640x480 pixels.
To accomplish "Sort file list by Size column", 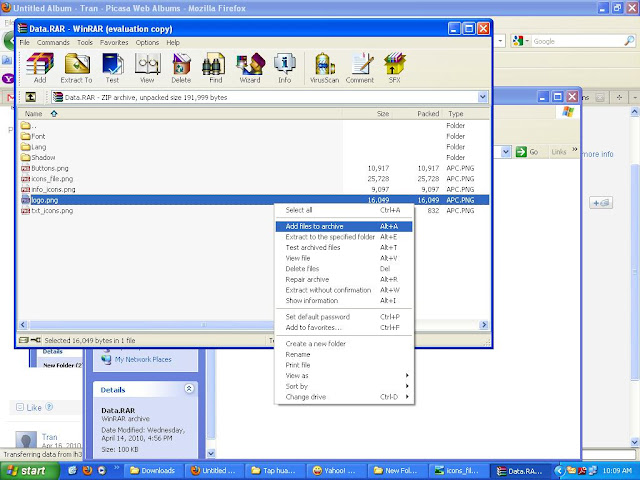I will 382,114.
